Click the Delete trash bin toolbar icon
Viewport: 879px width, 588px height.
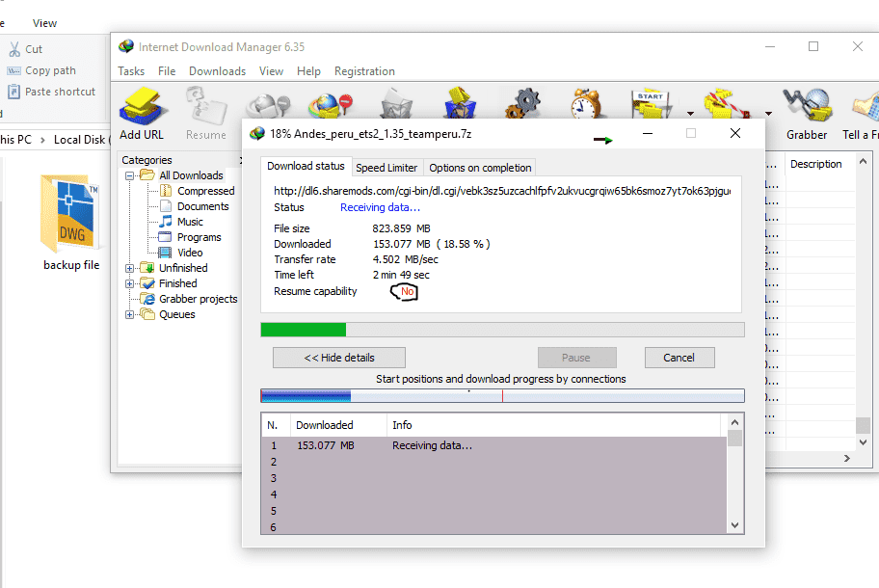point(396,104)
